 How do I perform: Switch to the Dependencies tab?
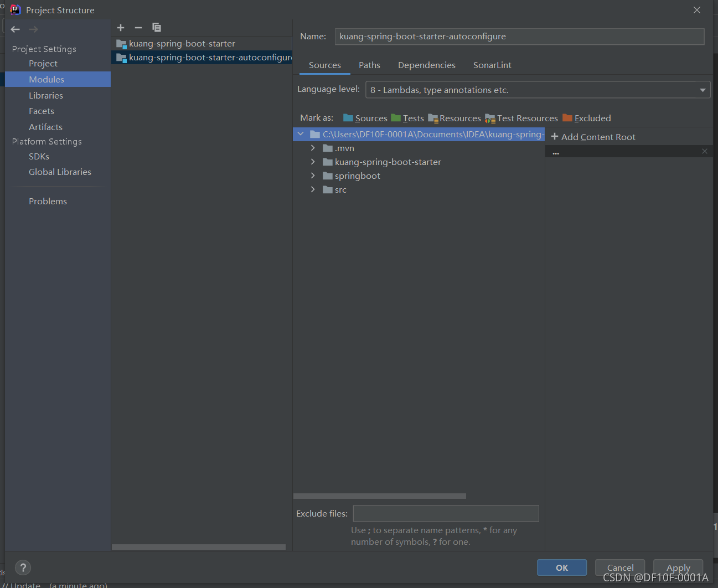tap(426, 65)
